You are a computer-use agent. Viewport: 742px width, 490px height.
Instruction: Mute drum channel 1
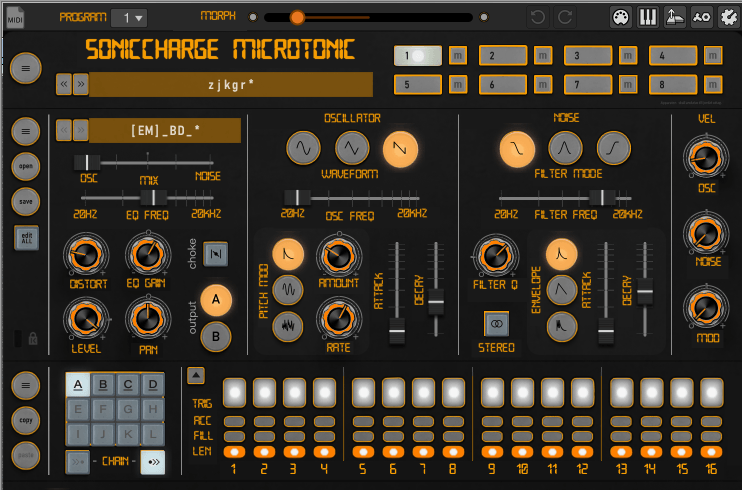pos(458,56)
